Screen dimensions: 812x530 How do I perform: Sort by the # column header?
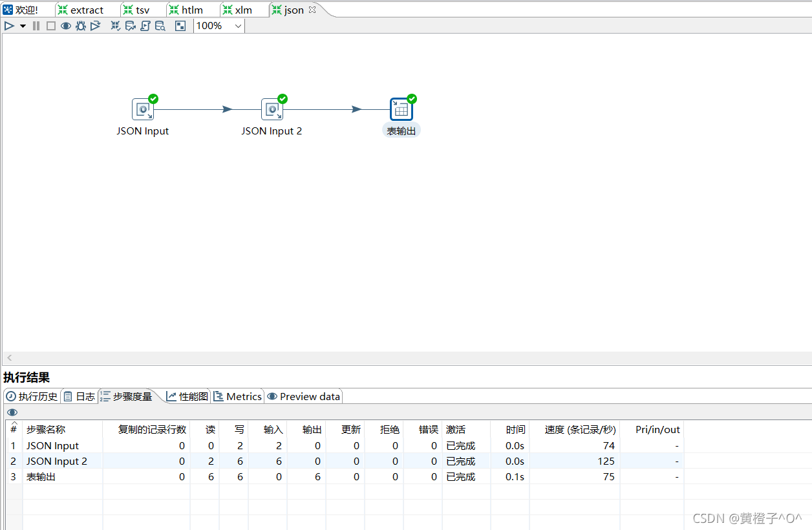coord(14,428)
